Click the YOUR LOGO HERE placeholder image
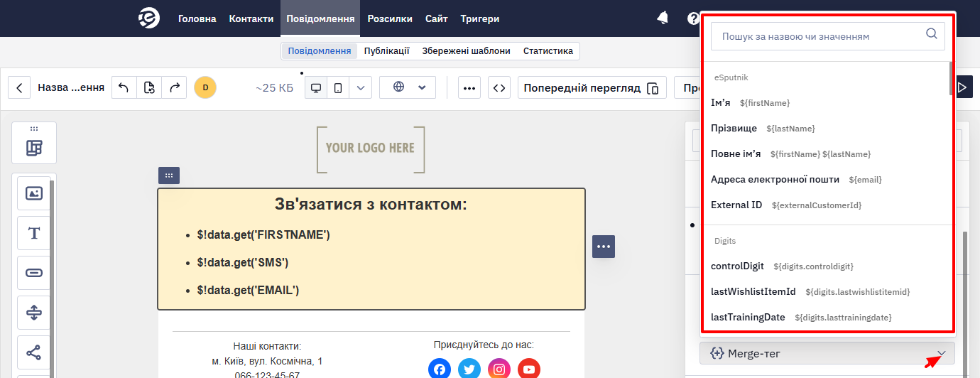The width and height of the screenshot is (980, 378). pos(371,148)
